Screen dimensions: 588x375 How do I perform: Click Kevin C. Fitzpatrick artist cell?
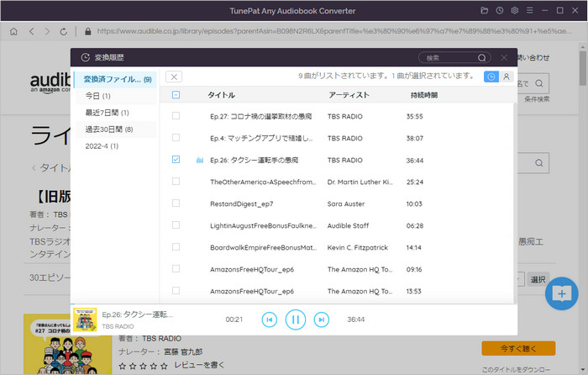pos(357,247)
